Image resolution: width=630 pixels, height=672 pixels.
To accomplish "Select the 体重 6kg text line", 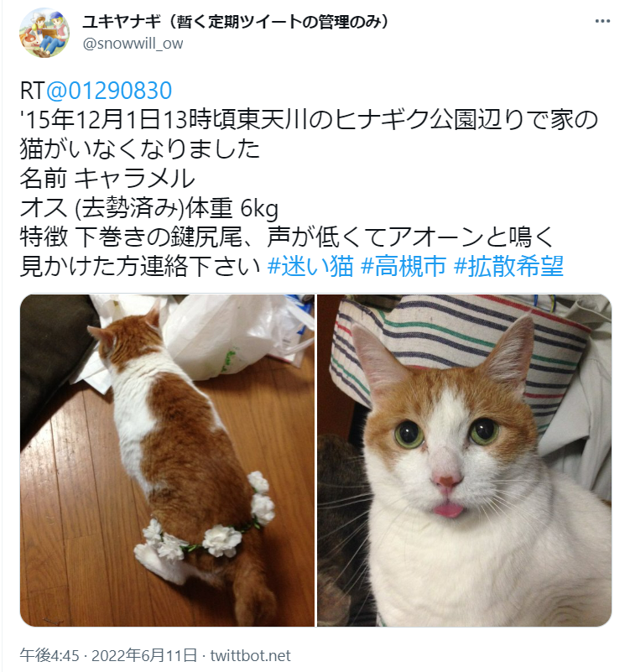I will click(149, 207).
